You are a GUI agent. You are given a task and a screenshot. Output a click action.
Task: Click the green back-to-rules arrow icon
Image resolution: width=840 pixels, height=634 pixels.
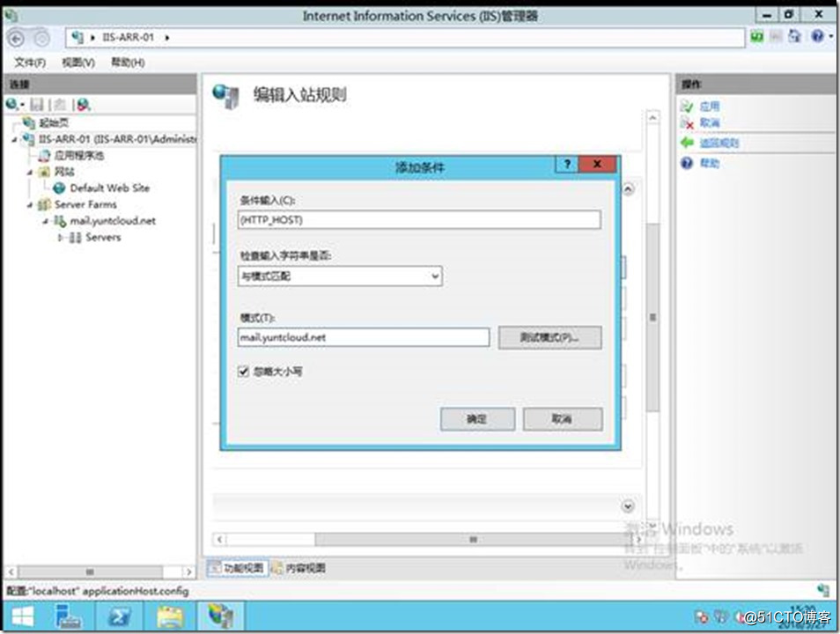tap(687, 143)
